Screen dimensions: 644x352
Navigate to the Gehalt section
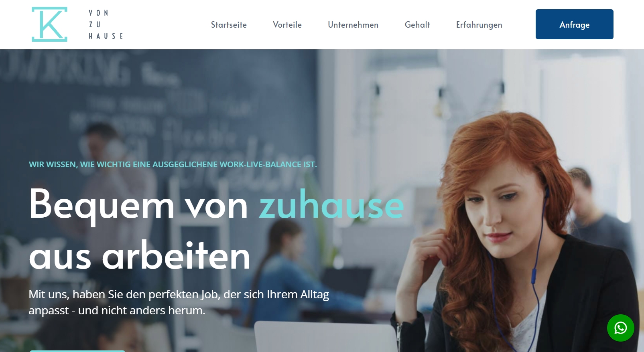[x=417, y=25]
